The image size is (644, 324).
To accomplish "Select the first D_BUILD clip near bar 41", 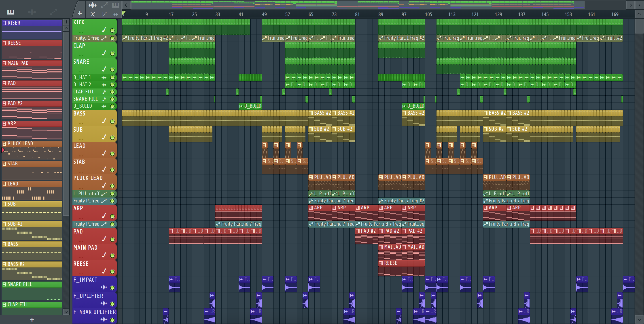I will (x=250, y=106).
